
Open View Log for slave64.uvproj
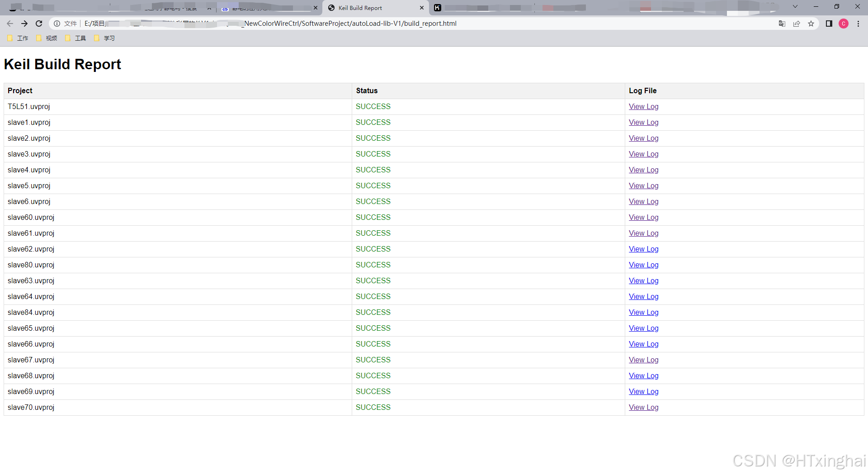tap(643, 297)
